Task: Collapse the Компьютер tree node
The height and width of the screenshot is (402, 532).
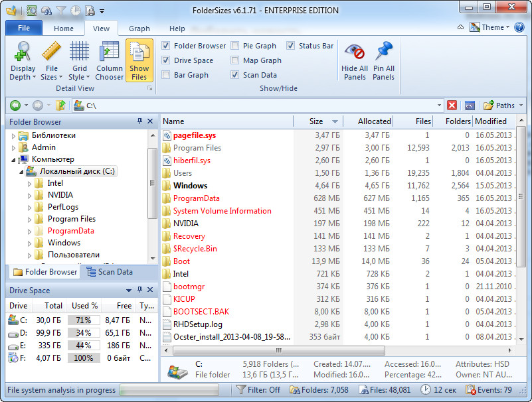Action: [x=13, y=160]
